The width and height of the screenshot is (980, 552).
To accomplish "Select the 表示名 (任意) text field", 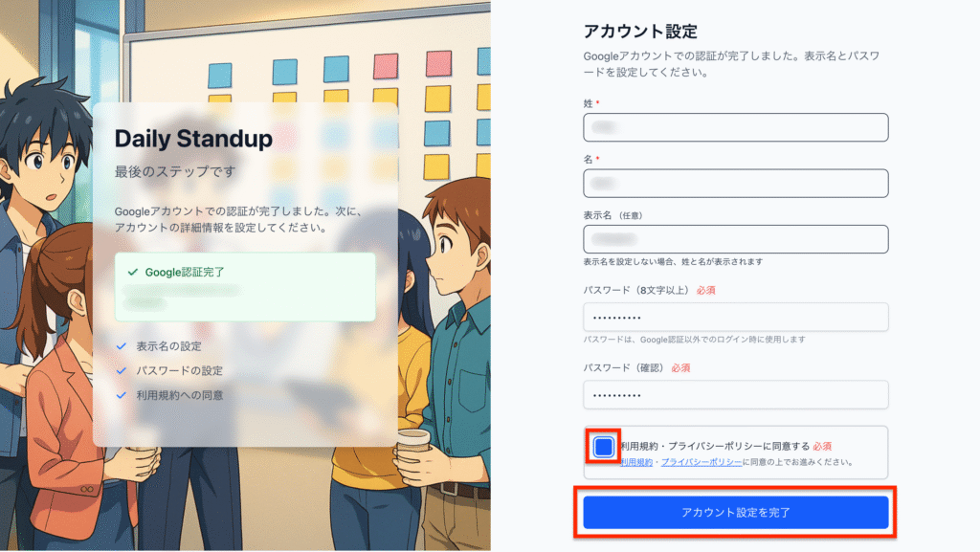I will point(736,239).
